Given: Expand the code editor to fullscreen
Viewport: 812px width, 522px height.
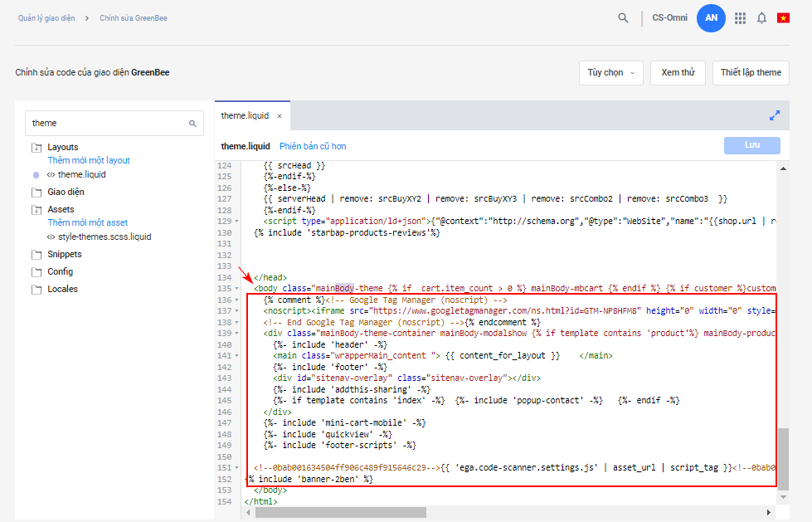Looking at the screenshot, I should tap(775, 115).
